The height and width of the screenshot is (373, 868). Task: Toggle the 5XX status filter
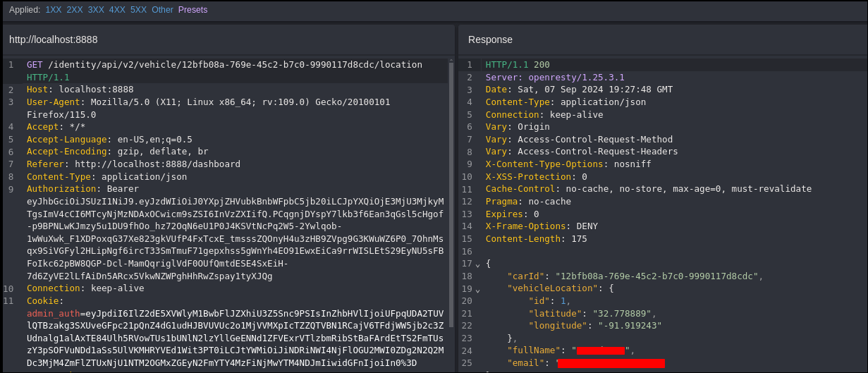tap(138, 10)
